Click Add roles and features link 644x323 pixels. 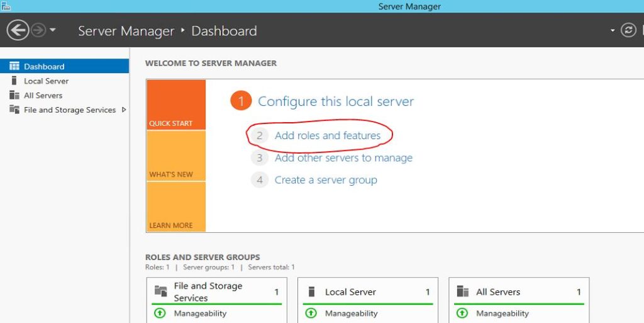(327, 135)
